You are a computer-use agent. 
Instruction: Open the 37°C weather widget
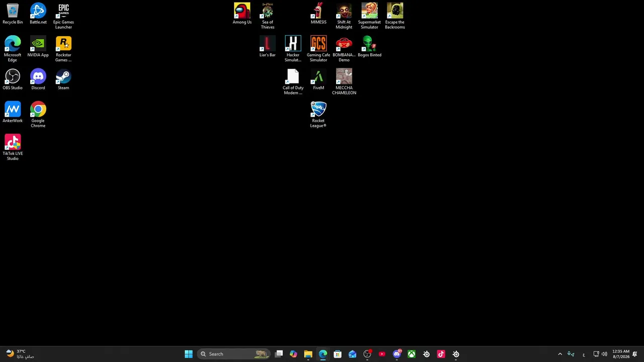coord(20,354)
